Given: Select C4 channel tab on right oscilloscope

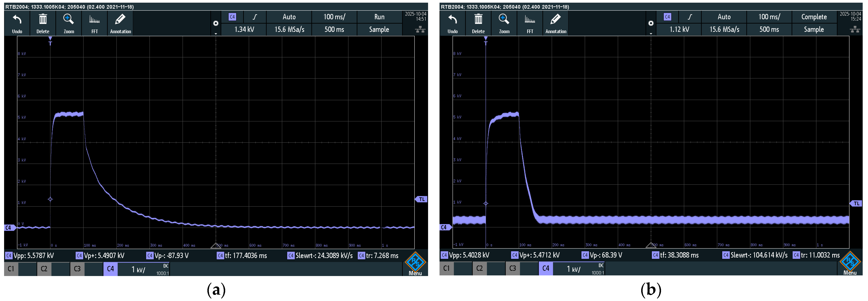Looking at the screenshot, I should tap(545, 268).
